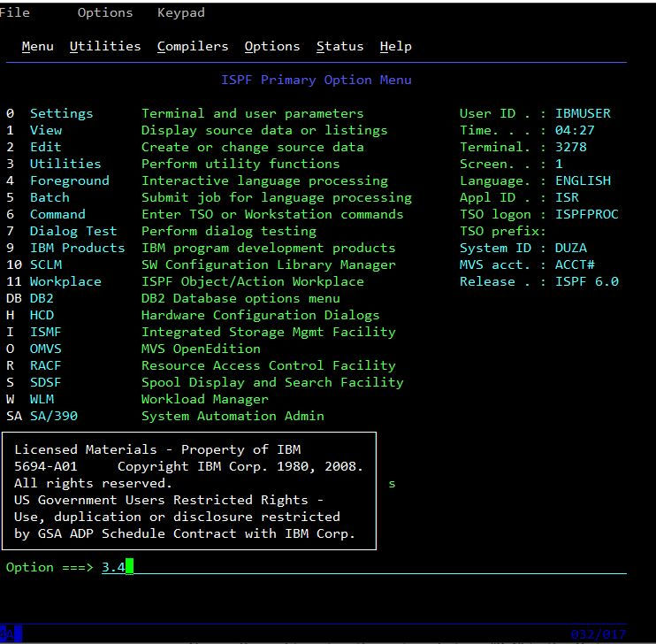Select the DB2 option

click(x=42, y=298)
